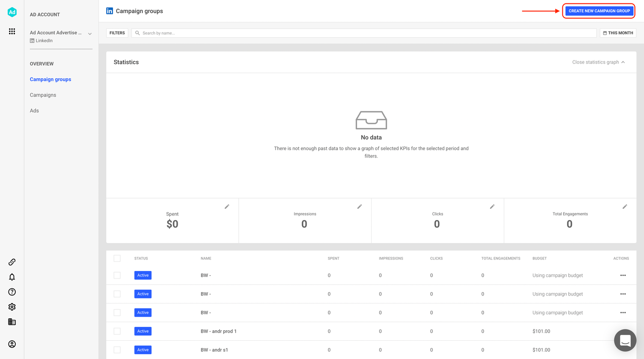Click the Ad logo in top-left corner

point(12,12)
